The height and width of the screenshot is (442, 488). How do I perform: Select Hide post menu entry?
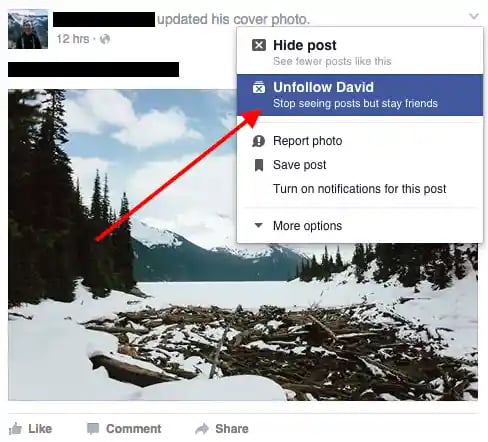[x=360, y=52]
